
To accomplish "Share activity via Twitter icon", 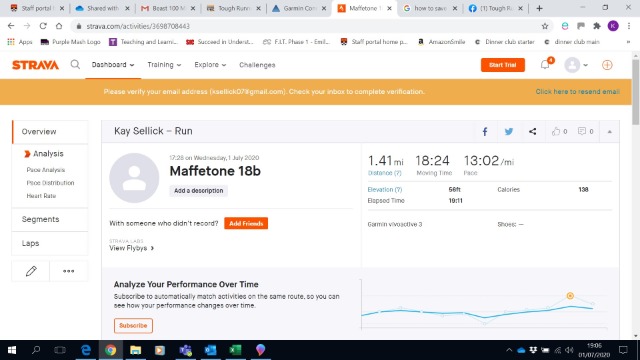I will click(509, 131).
